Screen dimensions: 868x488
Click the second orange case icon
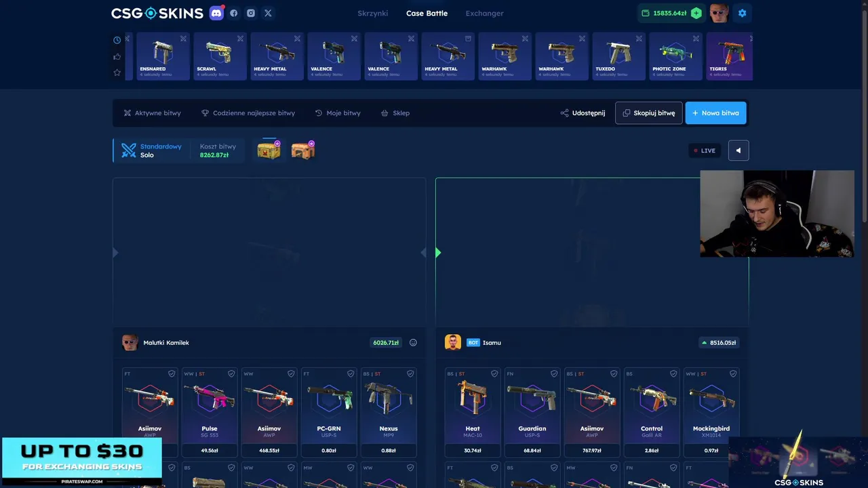coord(302,150)
